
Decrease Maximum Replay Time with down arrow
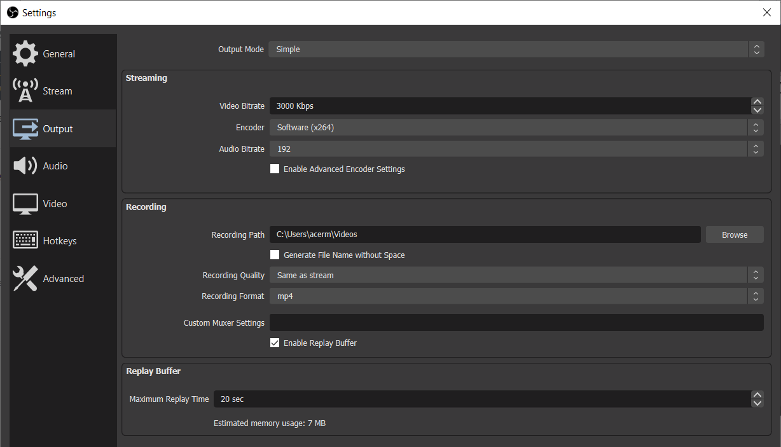[757, 403]
